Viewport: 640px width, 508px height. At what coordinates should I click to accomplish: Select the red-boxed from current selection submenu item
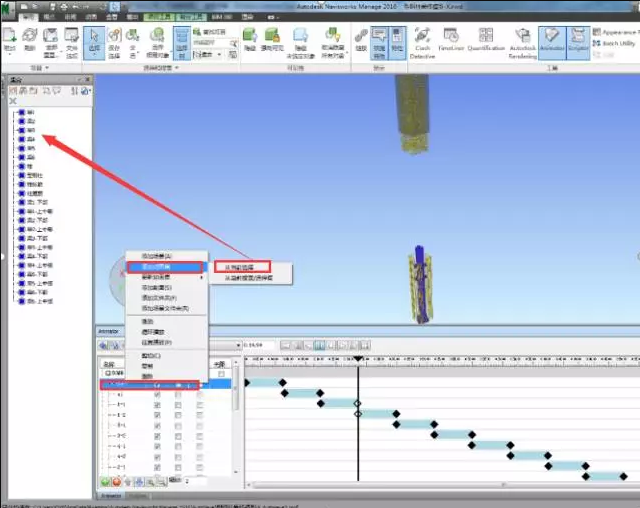[x=241, y=267]
